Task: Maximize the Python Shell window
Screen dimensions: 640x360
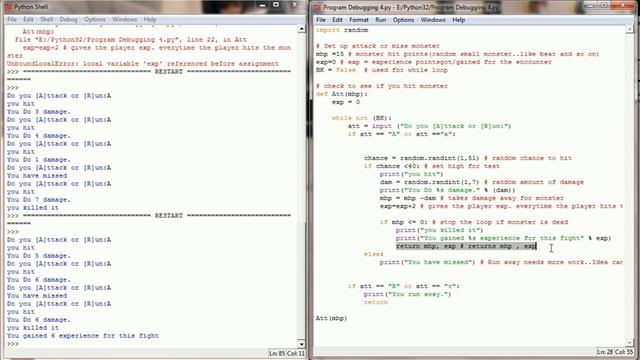Action: coord(276,5)
